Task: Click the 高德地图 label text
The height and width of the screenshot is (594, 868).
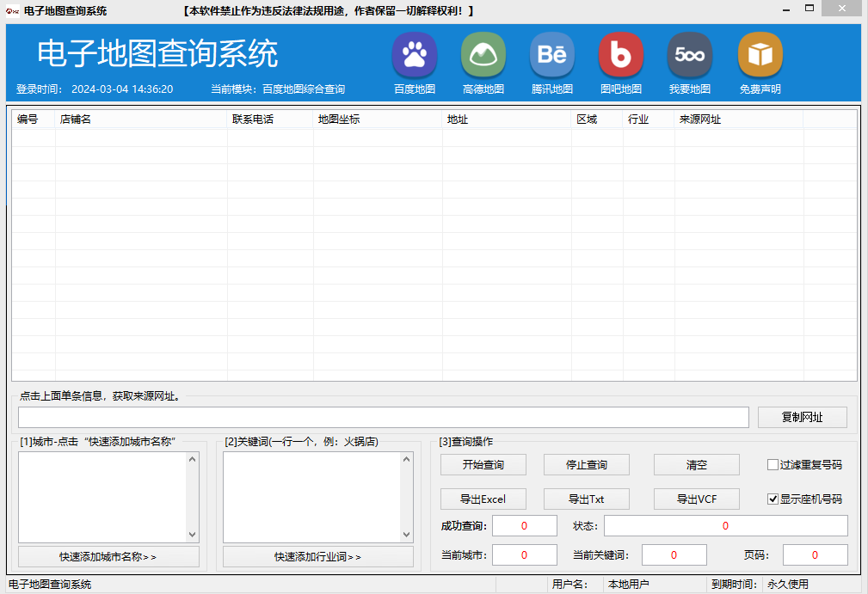Action: pos(483,89)
